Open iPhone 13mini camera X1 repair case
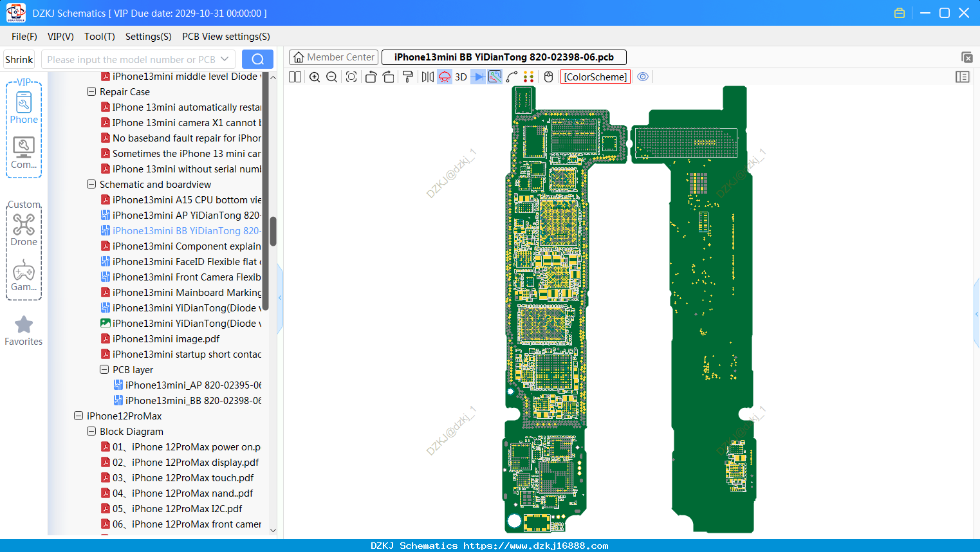This screenshot has height=552, width=980. (181, 123)
